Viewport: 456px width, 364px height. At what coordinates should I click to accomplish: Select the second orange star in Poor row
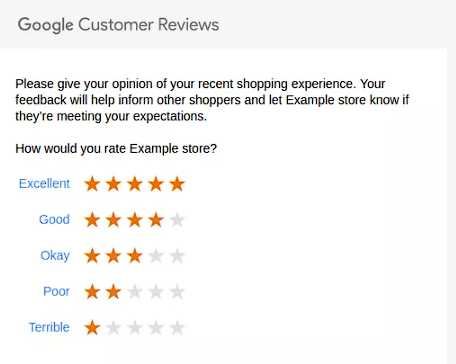click(x=113, y=292)
